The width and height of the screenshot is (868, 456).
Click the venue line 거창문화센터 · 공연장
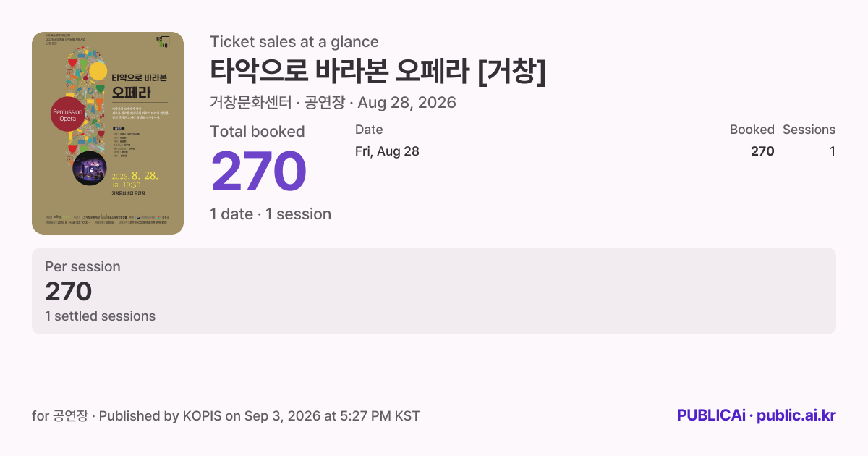click(276, 102)
